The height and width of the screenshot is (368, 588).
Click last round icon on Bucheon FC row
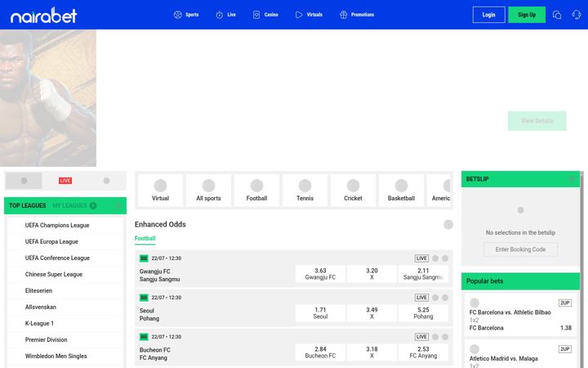pyautogui.click(x=445, y=337)
